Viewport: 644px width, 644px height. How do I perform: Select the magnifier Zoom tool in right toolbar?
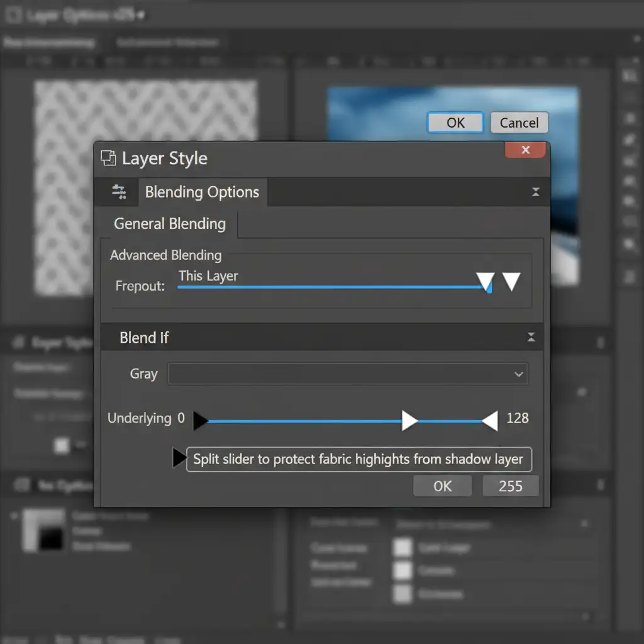pyautogui.click(x=628, y=244)
